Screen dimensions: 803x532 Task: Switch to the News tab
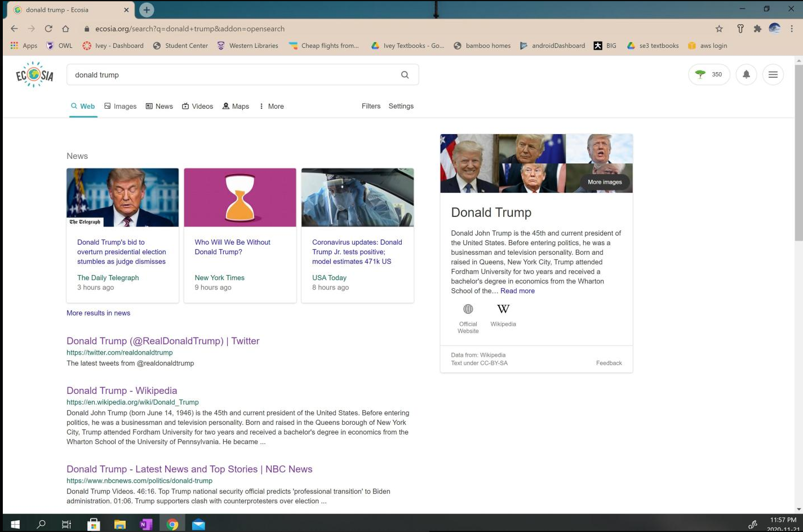tap(159, 106)
